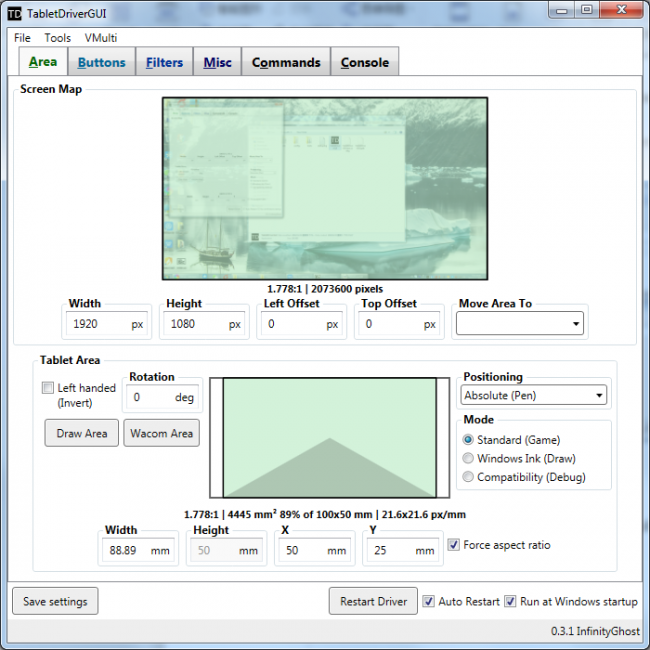Click the Restart Driver button
The height and width of the screenshot is (650, 650).
point(373,601)
